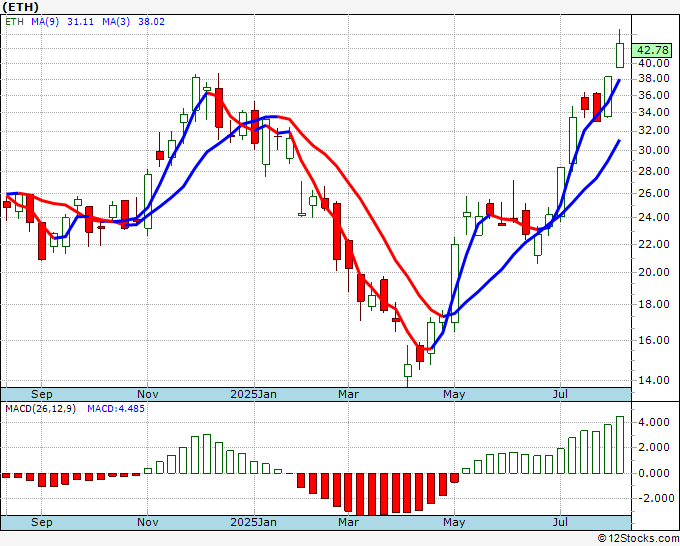Click the (ETH) chart title
Viewport: 680px width, 546px height.
click(x=20, y=7)
